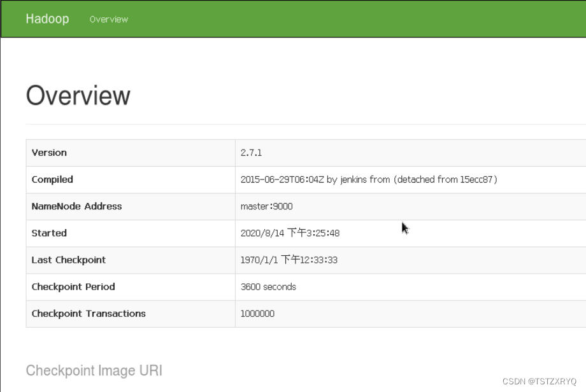Click the Hadoop brand link

48,18
